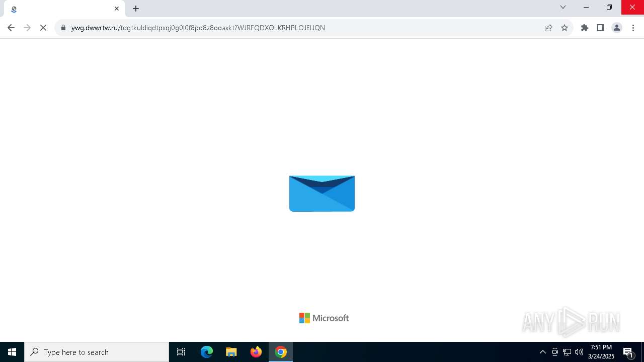Open a new tab

tap(136, 9)
